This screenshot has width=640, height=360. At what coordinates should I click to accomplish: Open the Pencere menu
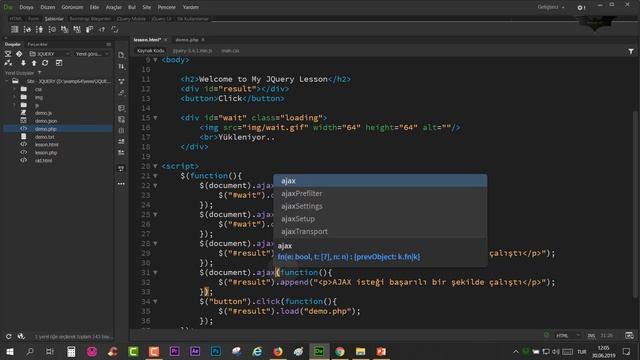[167, 7]
